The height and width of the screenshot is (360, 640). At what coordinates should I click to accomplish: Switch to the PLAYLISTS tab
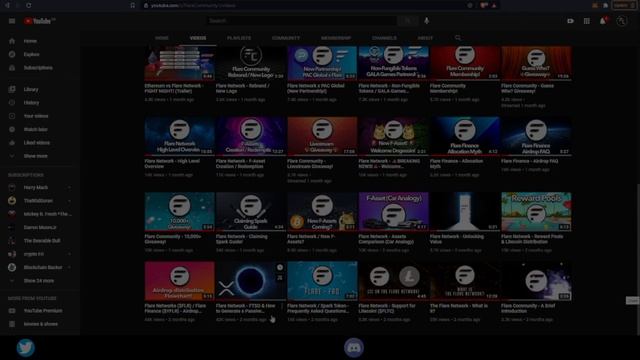(x=239, y=38)
